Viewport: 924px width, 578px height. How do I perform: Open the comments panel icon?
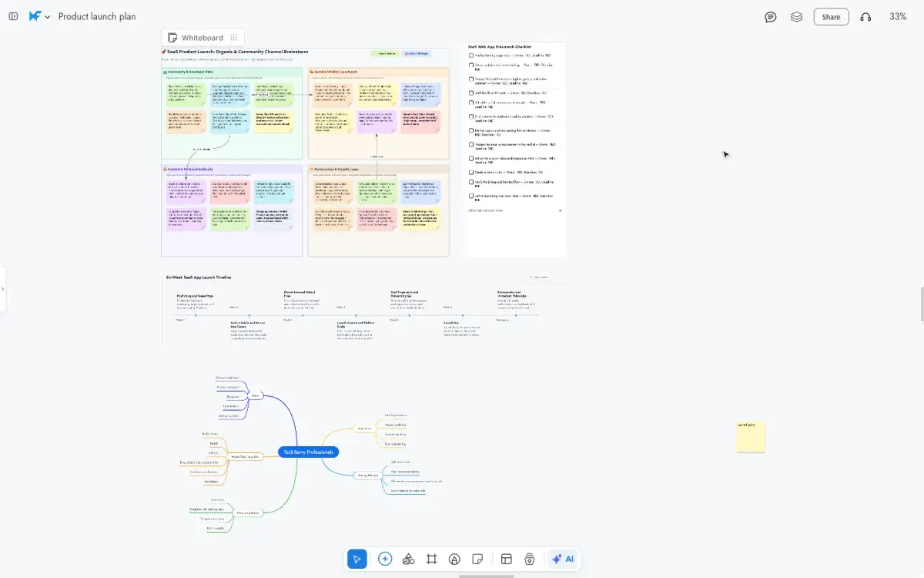point(770,17)
